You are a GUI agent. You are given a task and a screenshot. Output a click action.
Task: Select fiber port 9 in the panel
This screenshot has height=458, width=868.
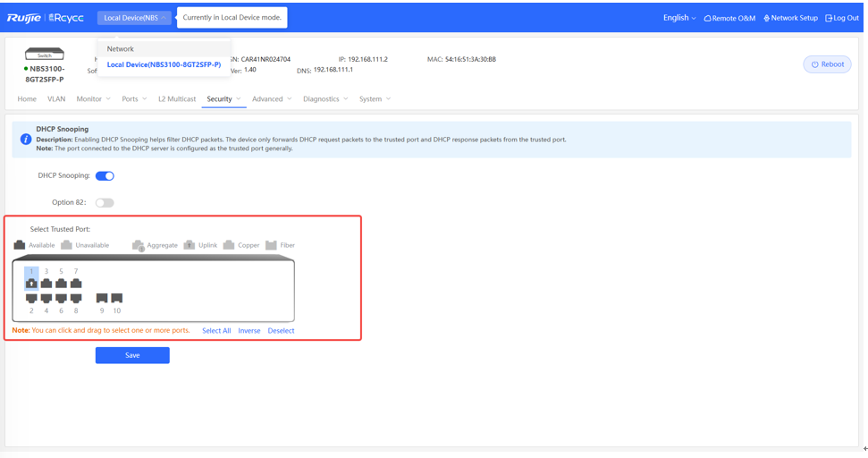pyautogui.click(x=102, y=299)
